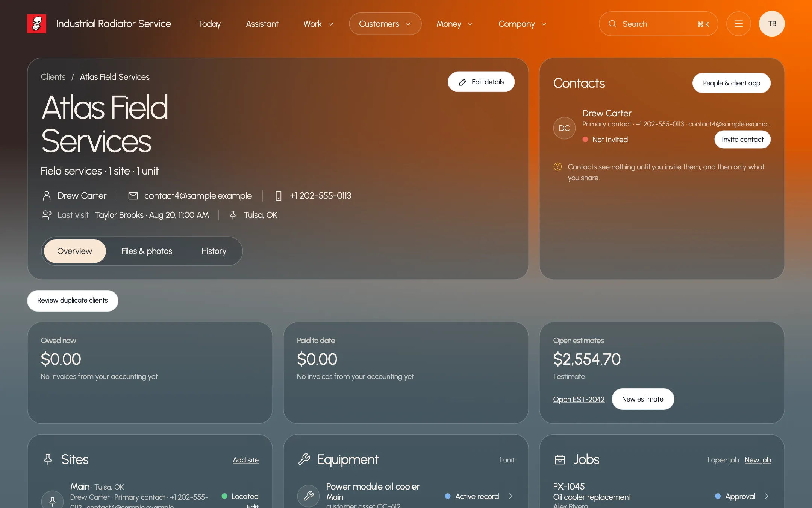This screenshot has width=812, height=508.
Task: Click the Owed now $0.00 amount
Action: (x=61, y=359)
